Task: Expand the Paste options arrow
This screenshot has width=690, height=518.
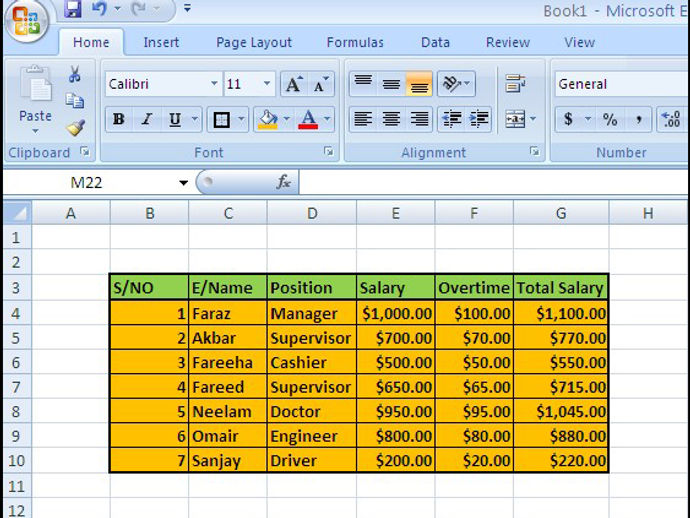Action: click(35, 131)
